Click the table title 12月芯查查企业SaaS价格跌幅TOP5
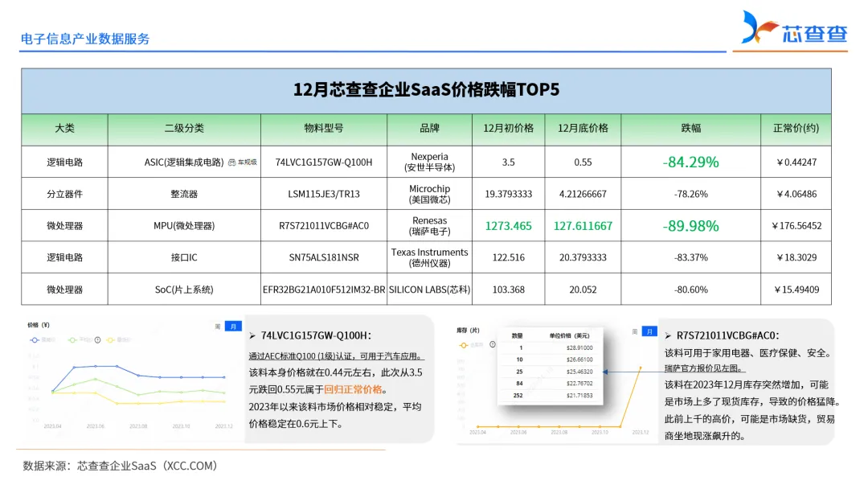The image size is (868, 489). point(426,90)
